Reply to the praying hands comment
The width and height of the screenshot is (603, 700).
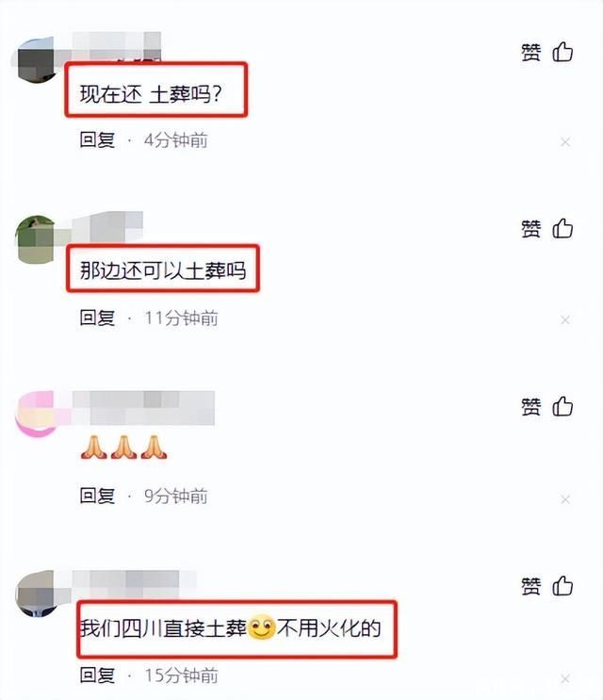point(97,496)
